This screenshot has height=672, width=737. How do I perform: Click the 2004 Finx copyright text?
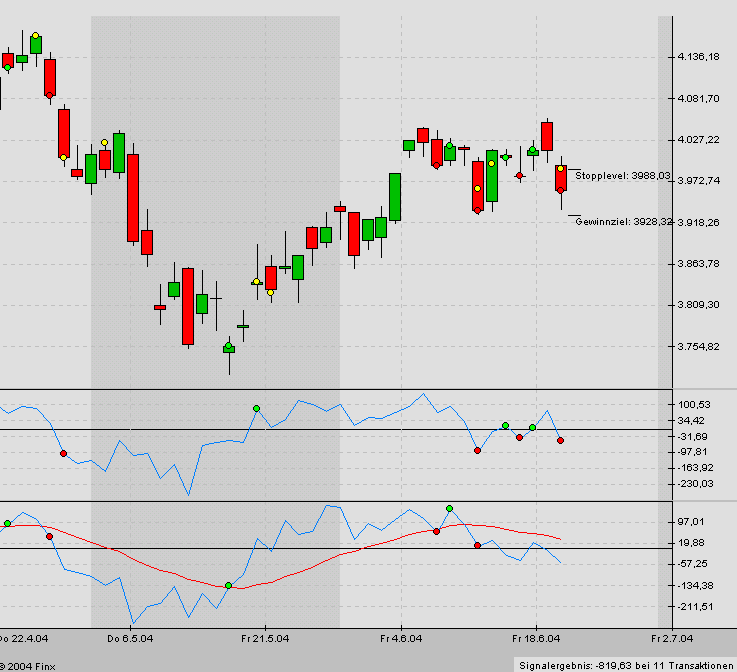click(28, 664)
